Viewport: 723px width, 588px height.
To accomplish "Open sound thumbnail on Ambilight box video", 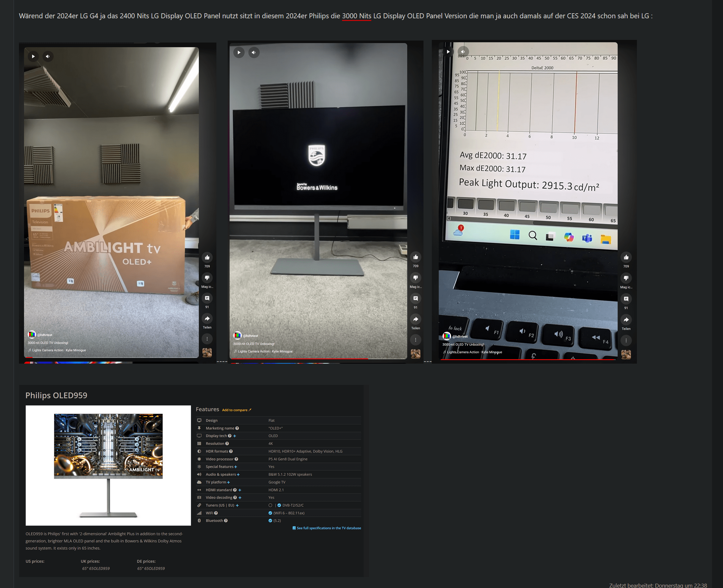I will pyautogui.click(x=207, y=353).
